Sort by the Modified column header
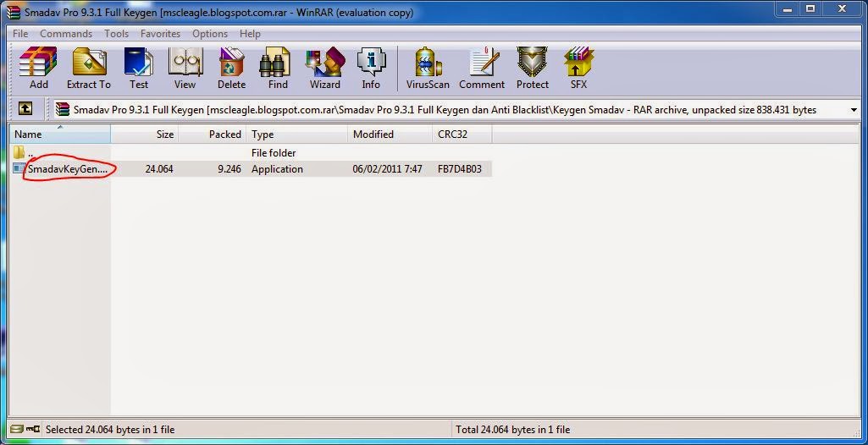 [x=390, y=135]
